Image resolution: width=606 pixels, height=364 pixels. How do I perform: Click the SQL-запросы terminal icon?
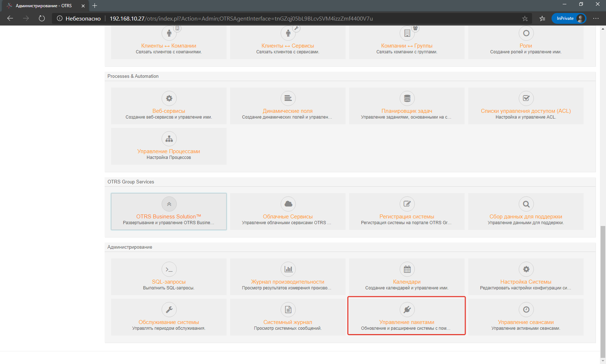(x=169, y=269)
